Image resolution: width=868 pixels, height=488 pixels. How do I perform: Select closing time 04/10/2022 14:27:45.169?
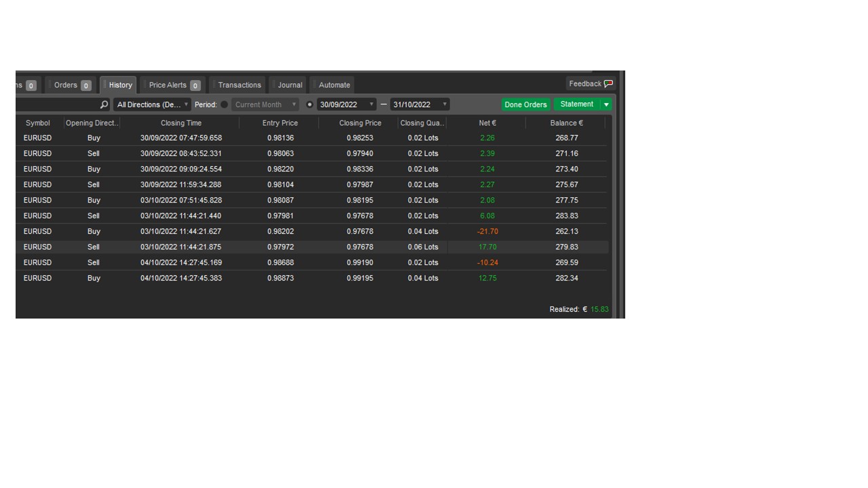tap(181, 263)
